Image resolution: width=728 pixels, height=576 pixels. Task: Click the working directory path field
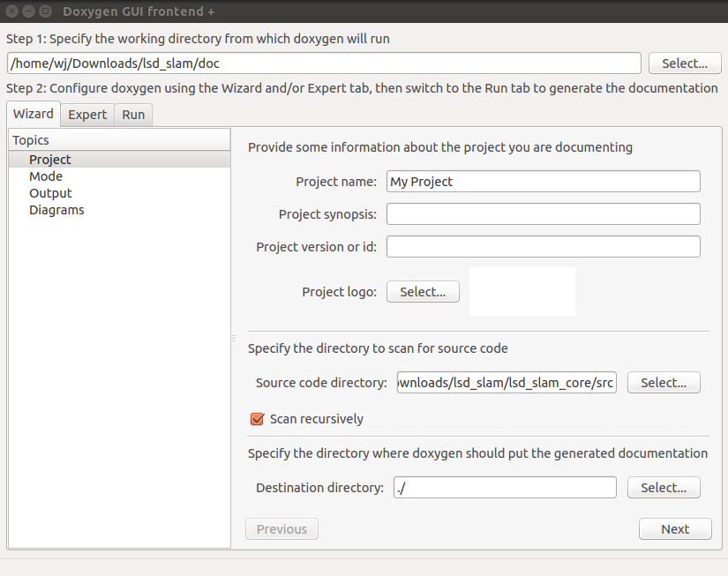[324, 64]
